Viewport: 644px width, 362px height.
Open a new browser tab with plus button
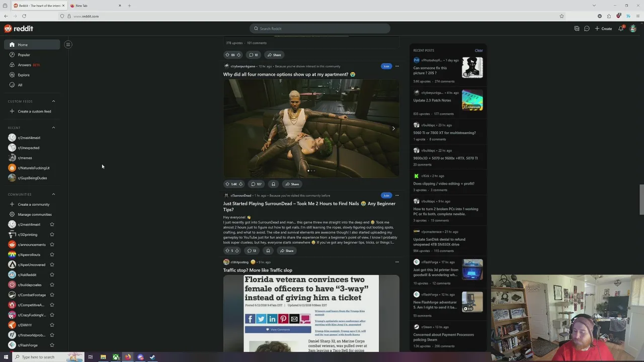pyautogui.click(x=129, y=6)
